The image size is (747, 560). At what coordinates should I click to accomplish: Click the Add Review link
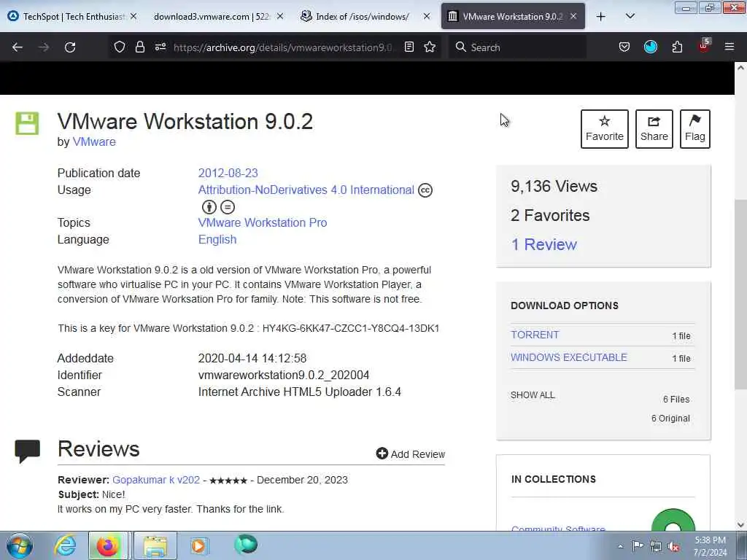point(410,454)
